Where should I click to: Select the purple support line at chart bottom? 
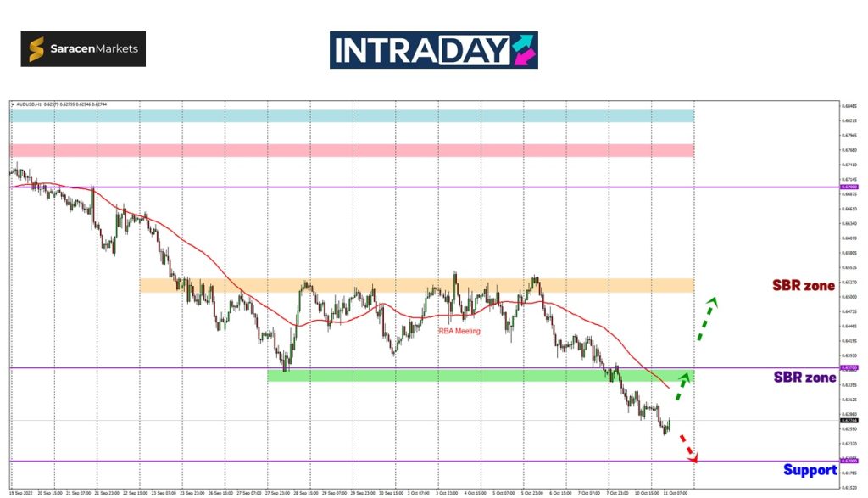coord(339,462)
